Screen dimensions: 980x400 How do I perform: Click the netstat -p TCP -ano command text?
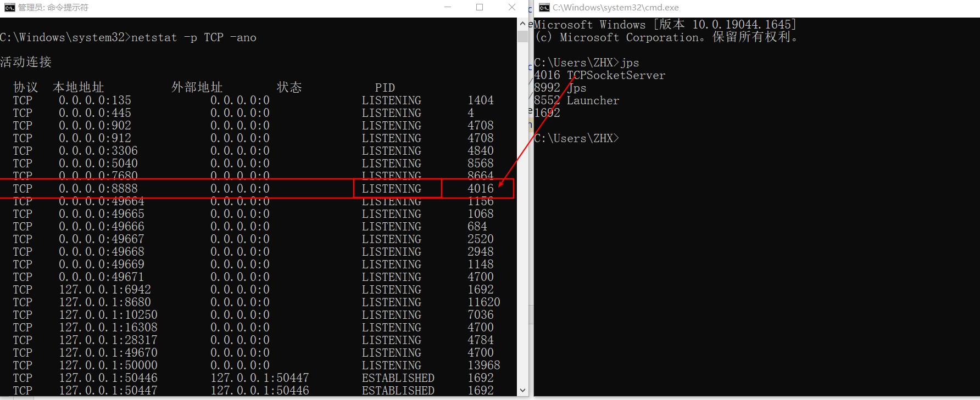tap(194, 37)
